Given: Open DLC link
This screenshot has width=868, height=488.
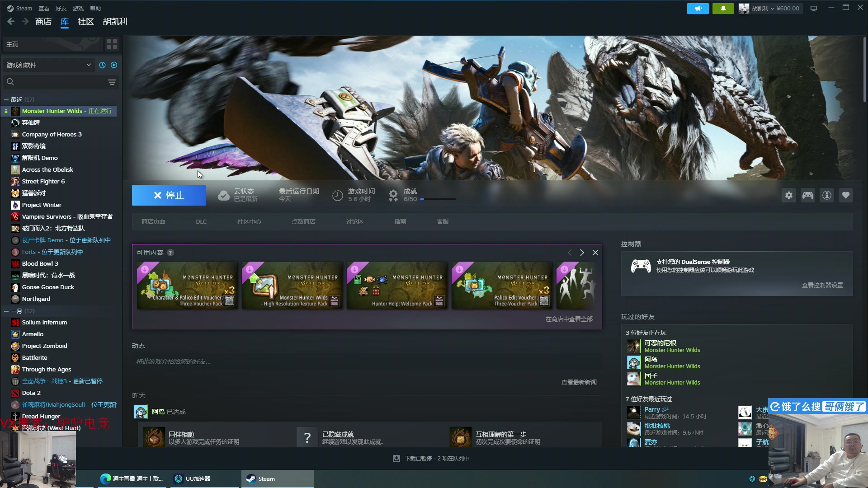Looking at the screenshot, I should [201, 221].
